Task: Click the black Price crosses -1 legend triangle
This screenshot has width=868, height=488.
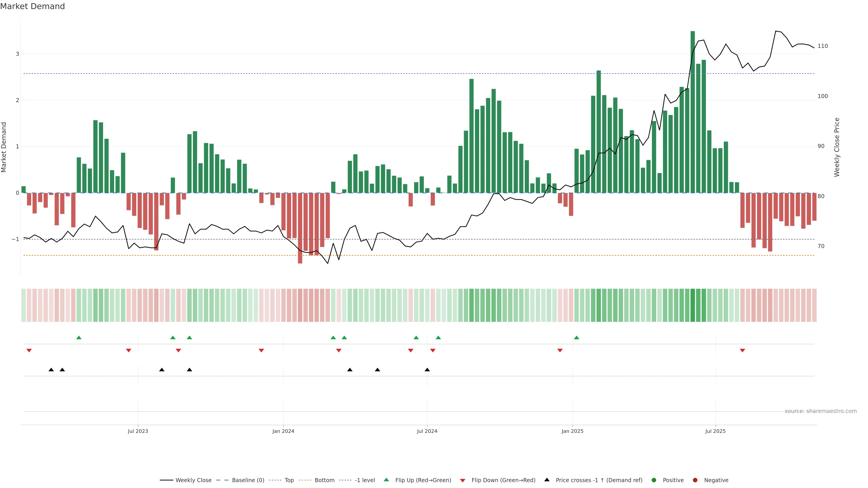Action: tap(547, 480)
